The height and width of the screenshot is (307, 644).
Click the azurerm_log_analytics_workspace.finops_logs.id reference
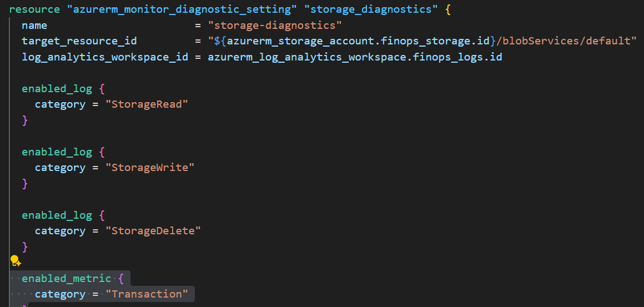pyautogui.click(x=355, y=57)
